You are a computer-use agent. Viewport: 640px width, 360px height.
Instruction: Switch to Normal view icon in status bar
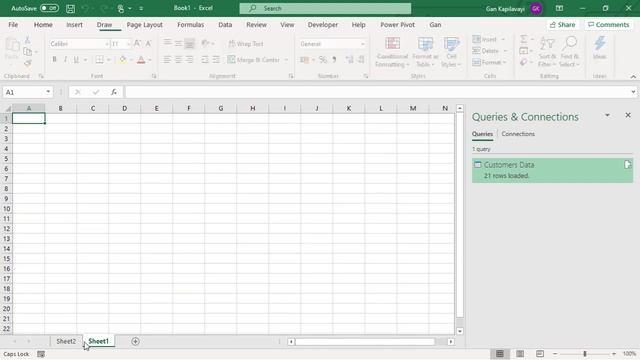pyautogui.click(x=500, y=353)
